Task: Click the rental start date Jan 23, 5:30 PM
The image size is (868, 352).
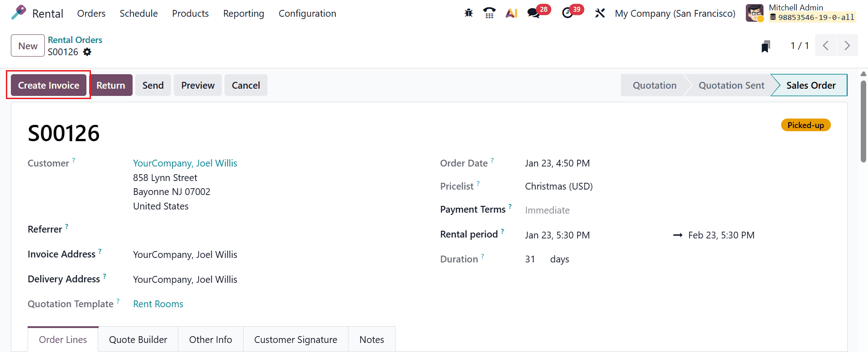Action: pyautogui.click(x=557, y=235)
